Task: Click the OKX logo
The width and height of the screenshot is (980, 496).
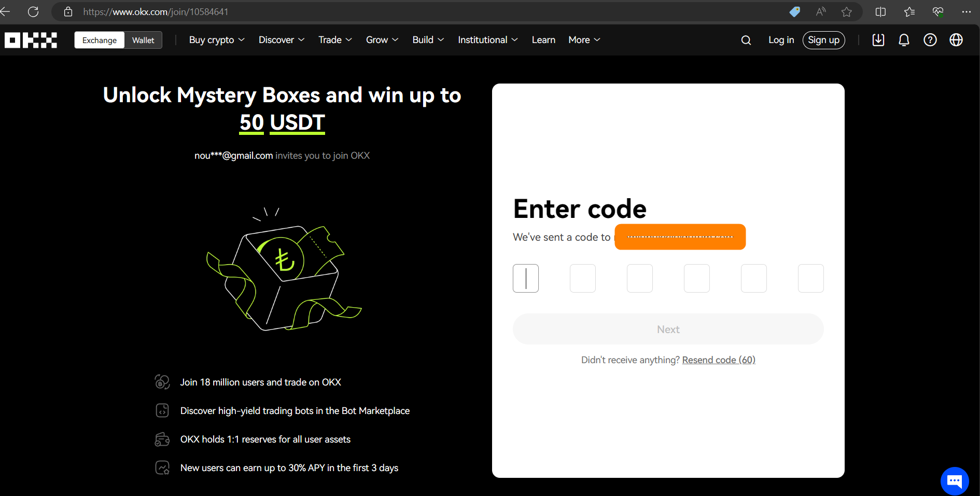Action: 31,40
